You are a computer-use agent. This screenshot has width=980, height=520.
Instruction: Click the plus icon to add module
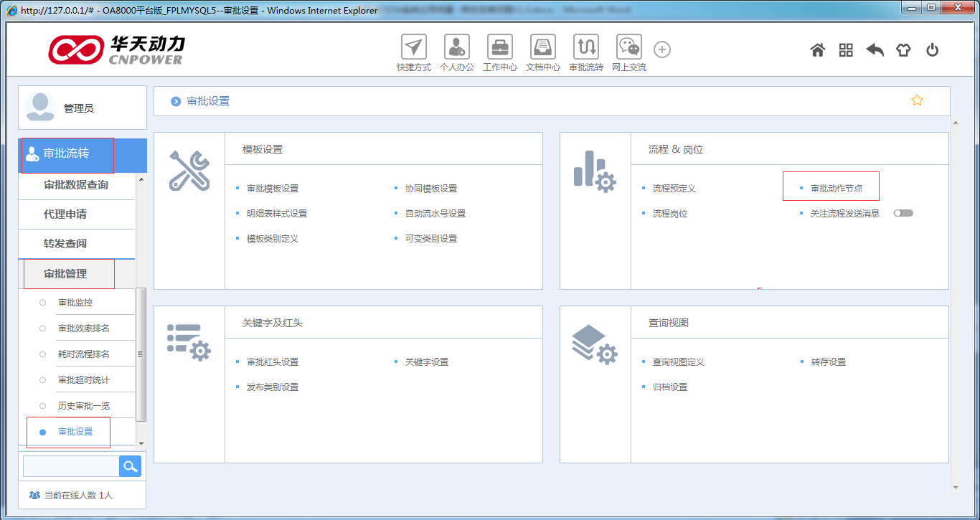[662, 49]
